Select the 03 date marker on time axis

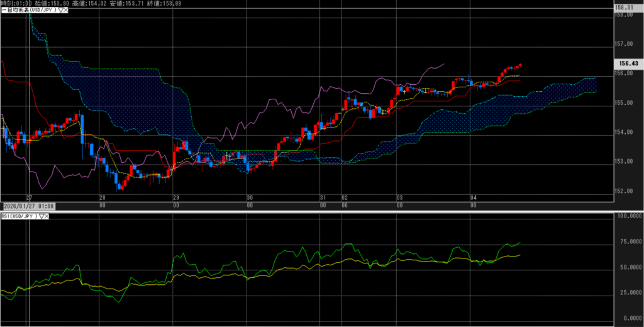(397, 197)
